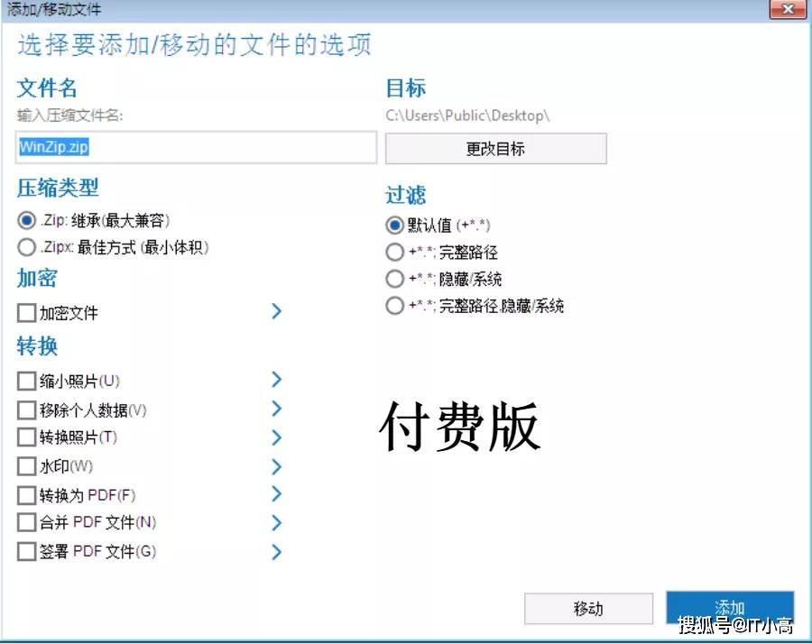Viewport: 812px width, 644px height.
Task: Expand the 水印(W) settings chevron
Action: click(276, 466)
